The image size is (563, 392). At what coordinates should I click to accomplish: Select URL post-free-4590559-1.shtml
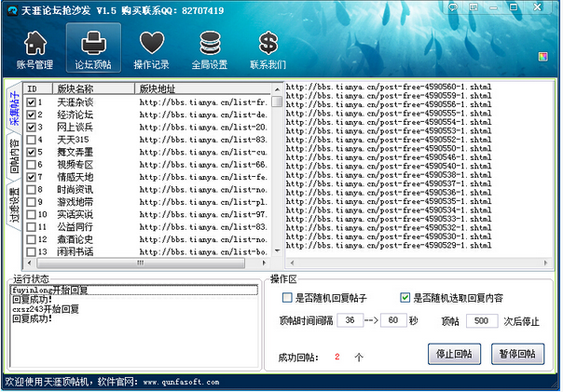389,95
